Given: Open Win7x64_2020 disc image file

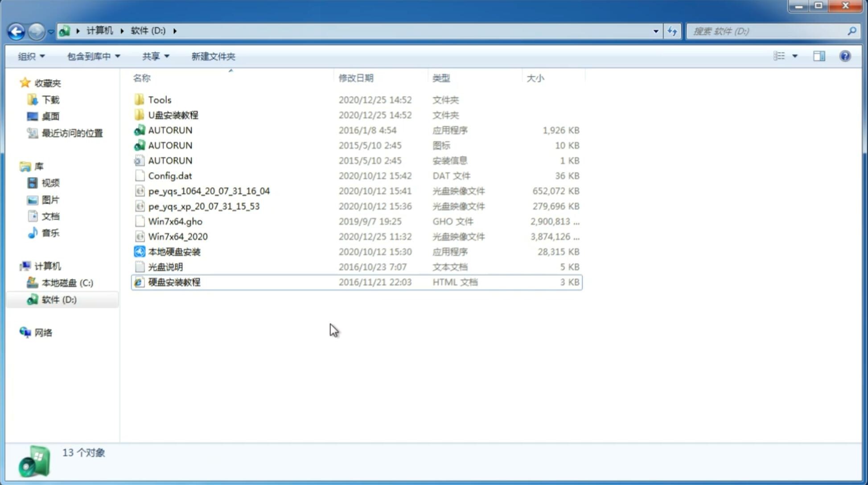Looking at the screenshot, I should tap(177, 236).
